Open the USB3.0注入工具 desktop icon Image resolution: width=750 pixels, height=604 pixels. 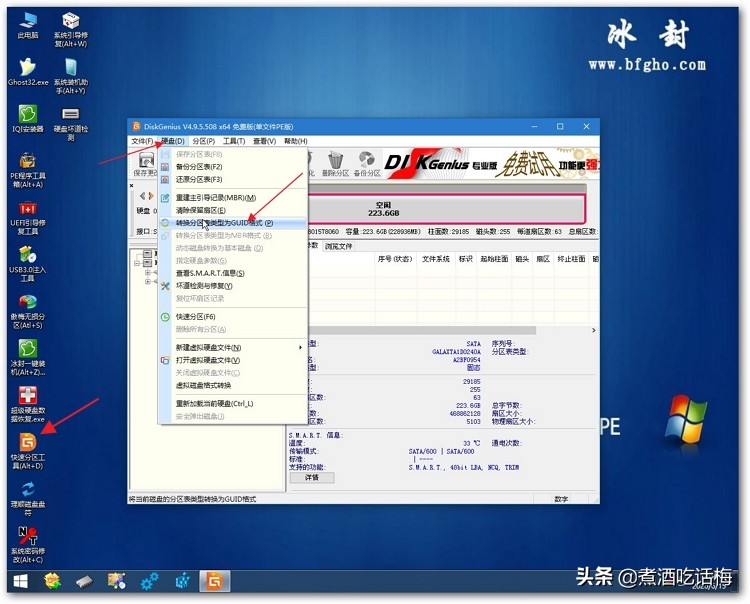click(x=28, y=264)
